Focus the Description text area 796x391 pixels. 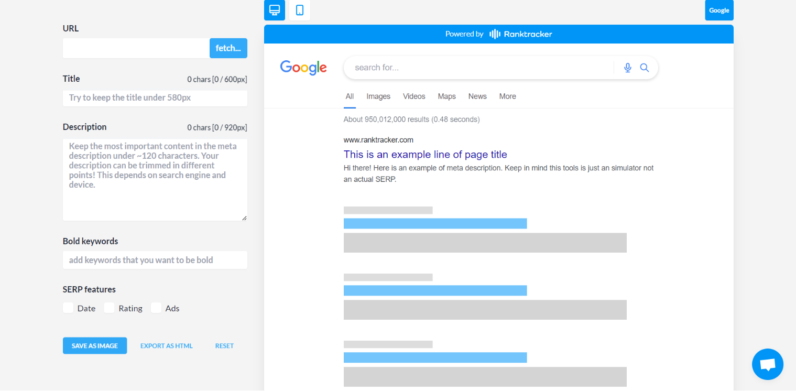click(155, 180)
